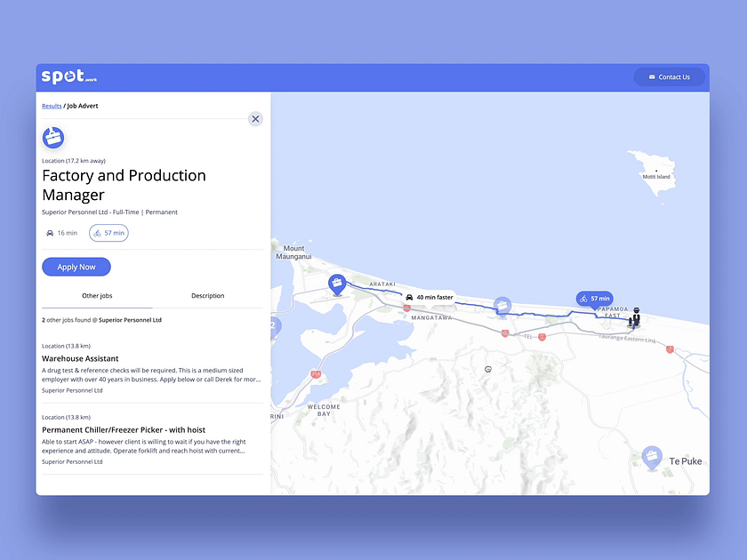
Task: Go back via the Results breadcrumb link
Action: coord(51,106)
